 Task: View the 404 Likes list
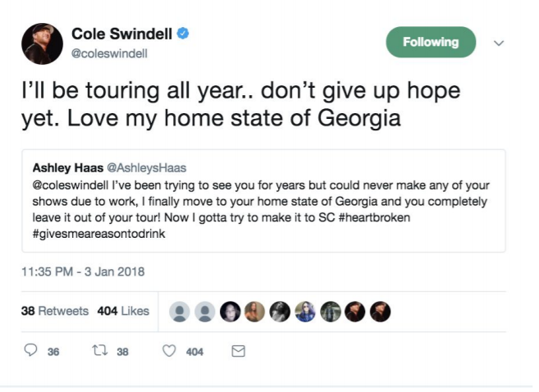pyautogui.click(x=123, y=311)
